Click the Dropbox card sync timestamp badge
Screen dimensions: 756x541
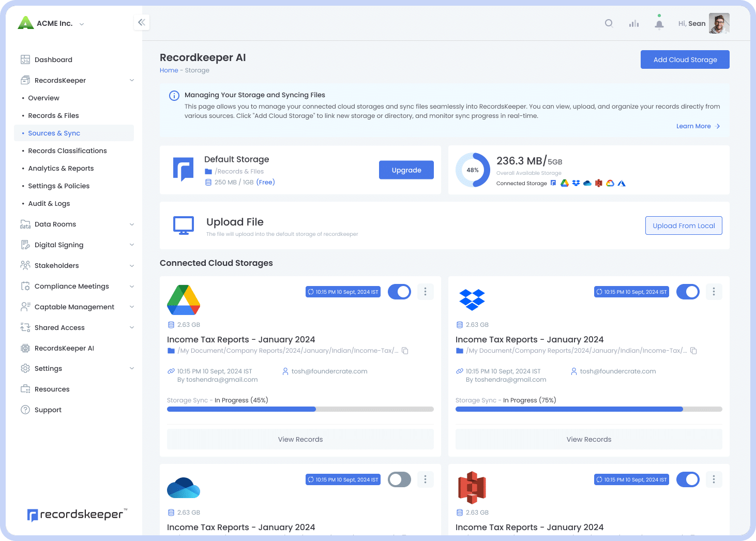click(x=632, y=292)
